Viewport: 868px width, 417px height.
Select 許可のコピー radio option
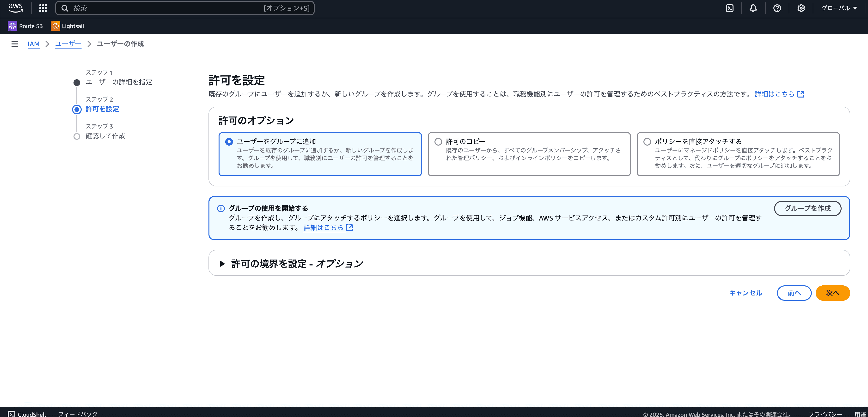[x=438, y=141]
